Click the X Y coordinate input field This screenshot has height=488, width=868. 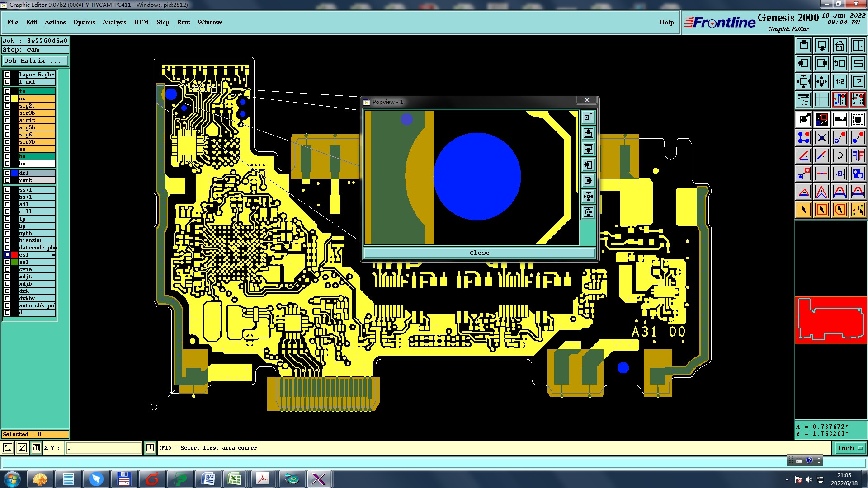[104, 448]
